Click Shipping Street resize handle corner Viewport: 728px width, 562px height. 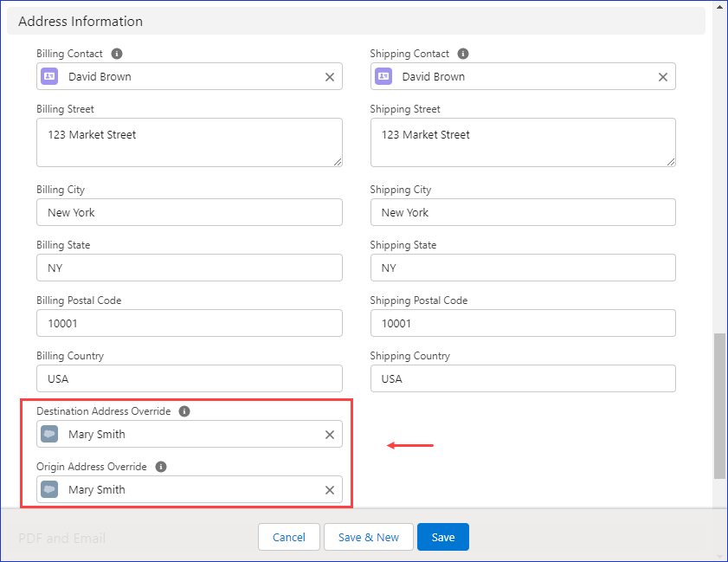(x=671, y=162)
